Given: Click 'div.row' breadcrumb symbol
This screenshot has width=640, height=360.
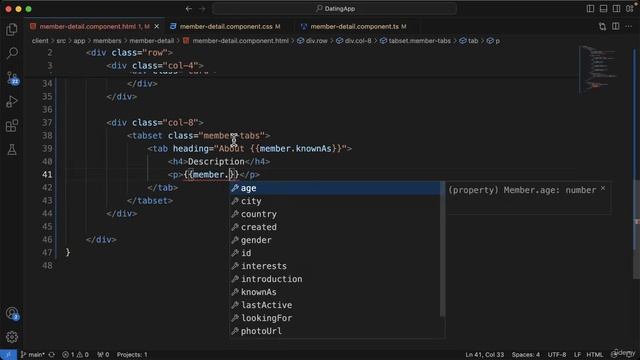Looking at the screenshot, I should (x=313, y=41).
